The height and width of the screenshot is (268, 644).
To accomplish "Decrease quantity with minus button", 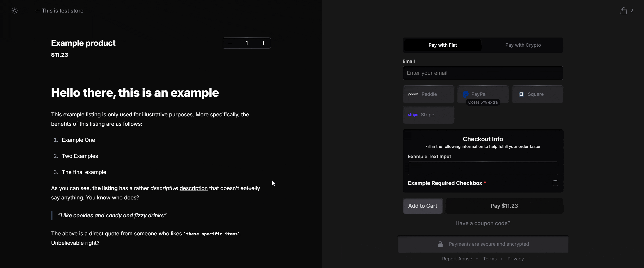I will click(230, 43).
